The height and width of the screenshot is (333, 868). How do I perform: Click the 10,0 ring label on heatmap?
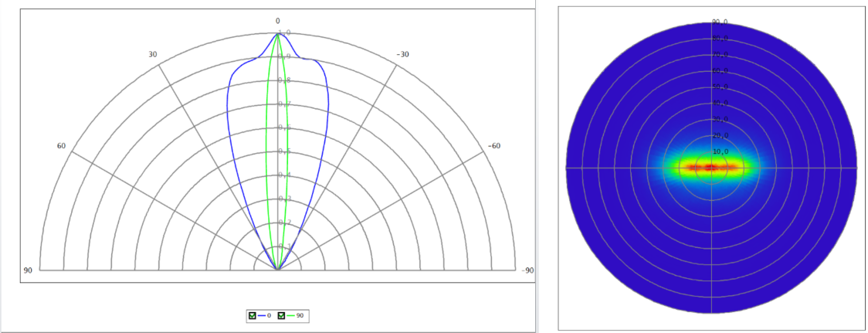(721, 151)
